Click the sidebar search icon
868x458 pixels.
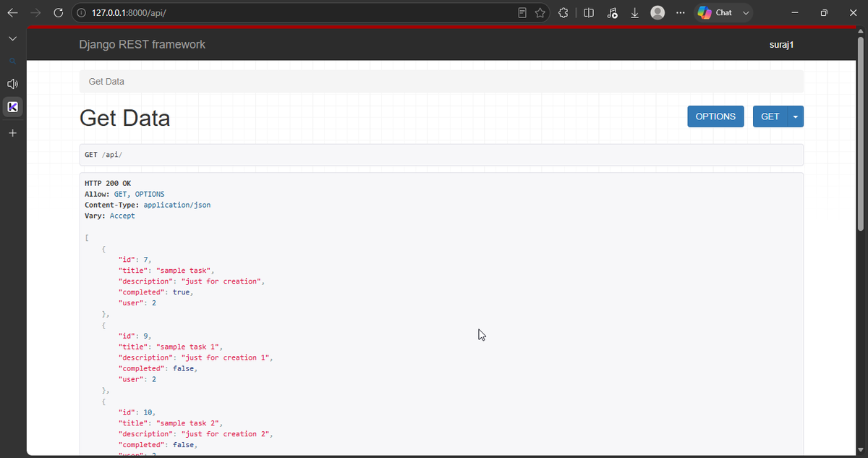point(12,60)
